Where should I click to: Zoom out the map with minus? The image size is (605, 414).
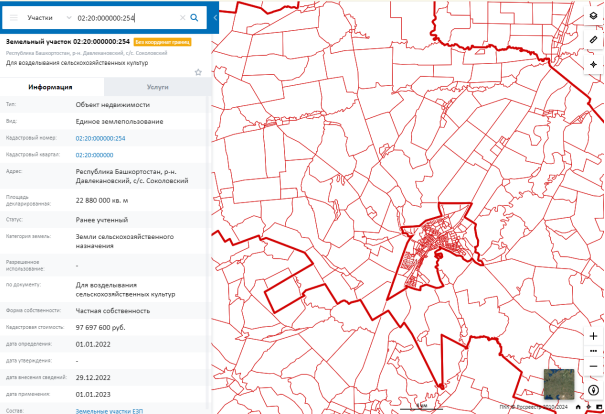click(x=593, y=367)
